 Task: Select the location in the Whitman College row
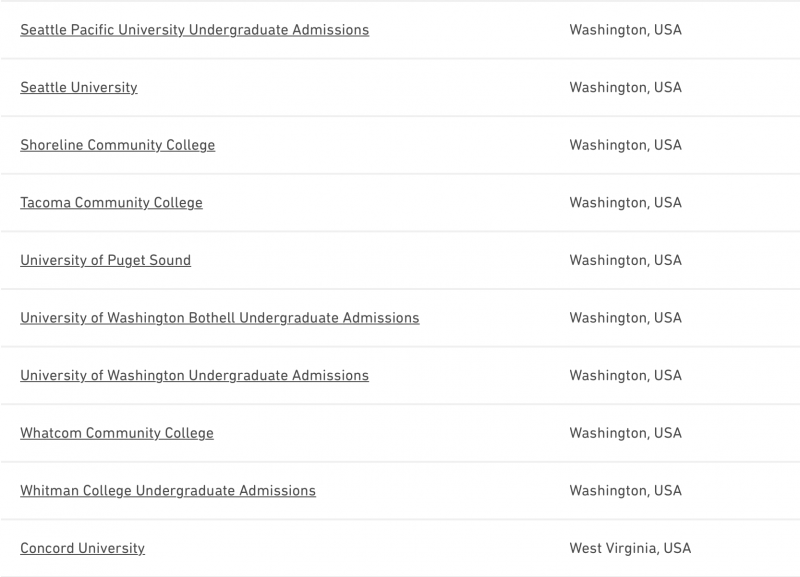625,491
